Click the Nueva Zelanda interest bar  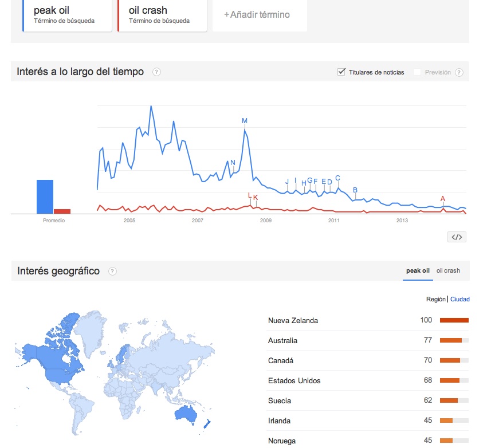(454, 320)
